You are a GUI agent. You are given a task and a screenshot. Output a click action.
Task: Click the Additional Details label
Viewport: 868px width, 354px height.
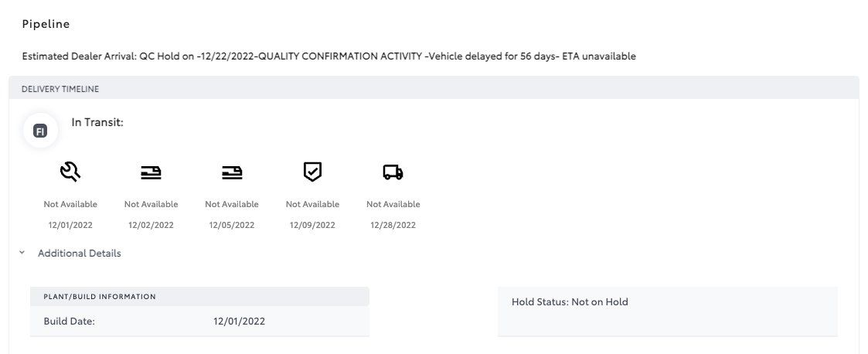[79, 254]
